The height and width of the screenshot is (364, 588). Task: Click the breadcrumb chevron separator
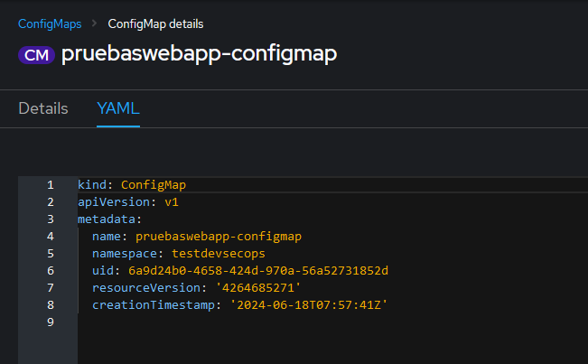(x=92, y=23)
